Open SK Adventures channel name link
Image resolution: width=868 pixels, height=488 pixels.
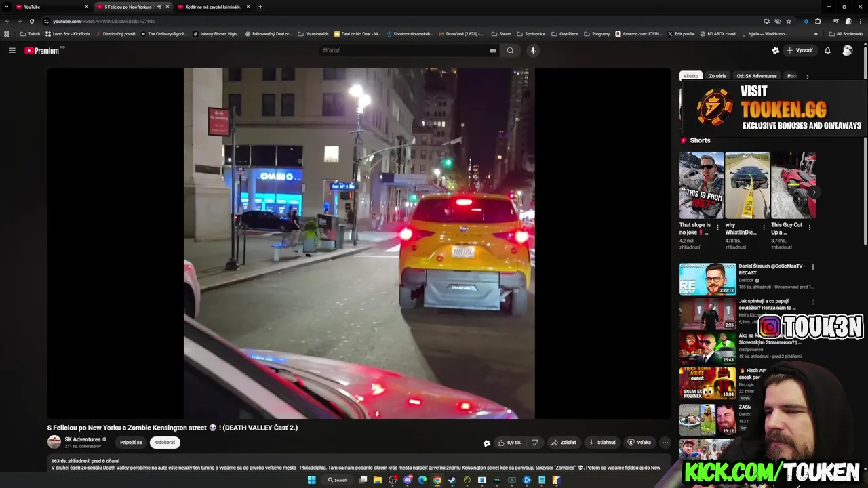[83, 439]
